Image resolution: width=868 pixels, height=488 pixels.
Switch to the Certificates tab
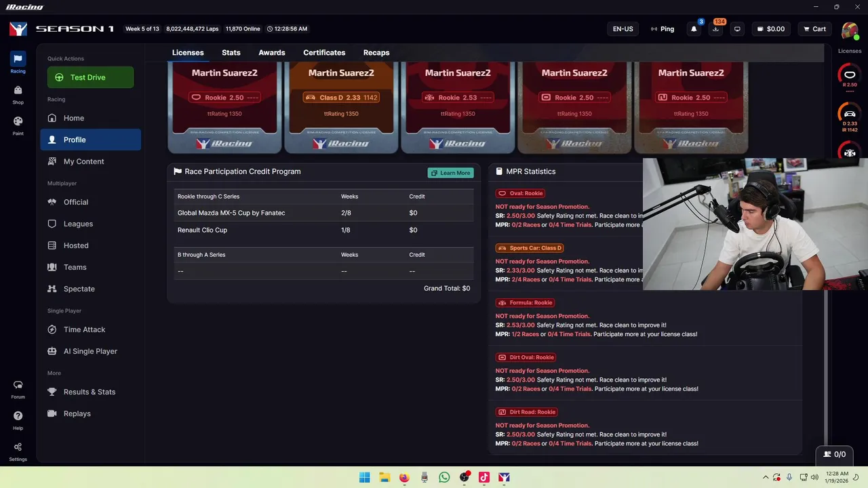(324, 53)
